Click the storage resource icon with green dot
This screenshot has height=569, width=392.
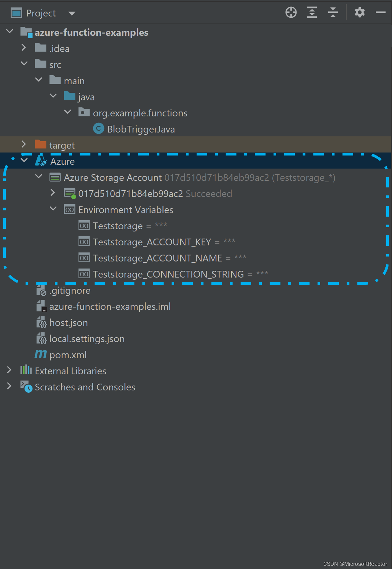(70, 193)
